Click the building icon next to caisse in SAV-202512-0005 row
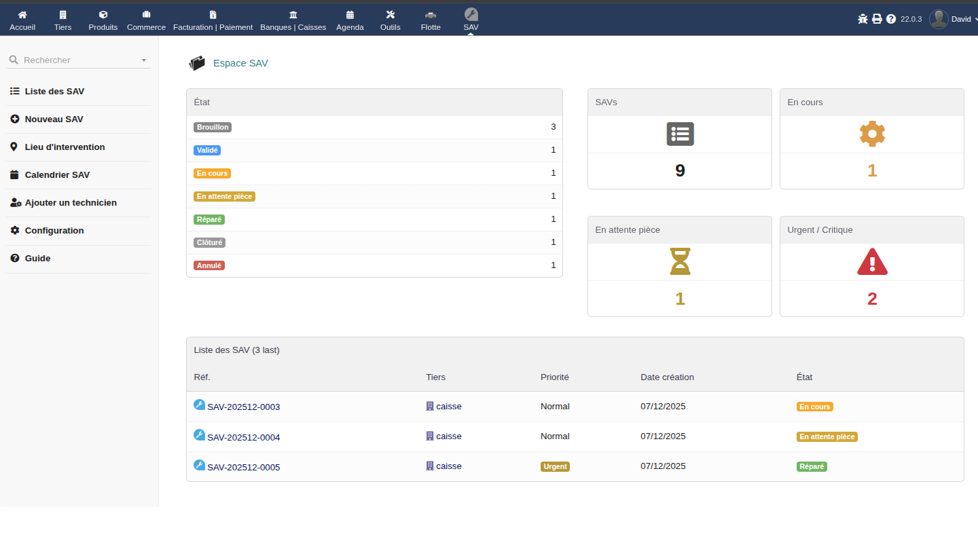Image resolution: width=978 pixels, height=560 pixels. [429, 466]
